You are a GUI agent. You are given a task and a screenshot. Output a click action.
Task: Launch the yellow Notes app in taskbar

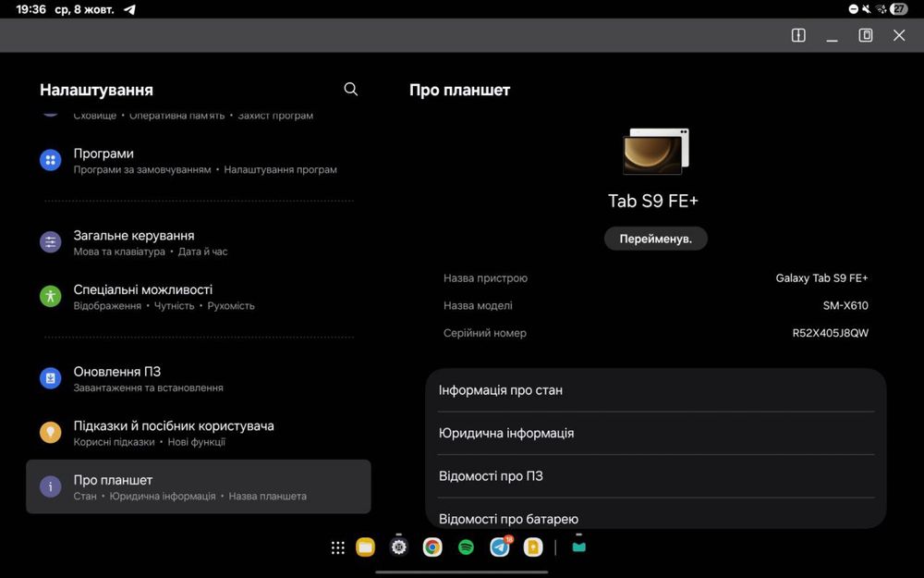click(x=533, y=547)
